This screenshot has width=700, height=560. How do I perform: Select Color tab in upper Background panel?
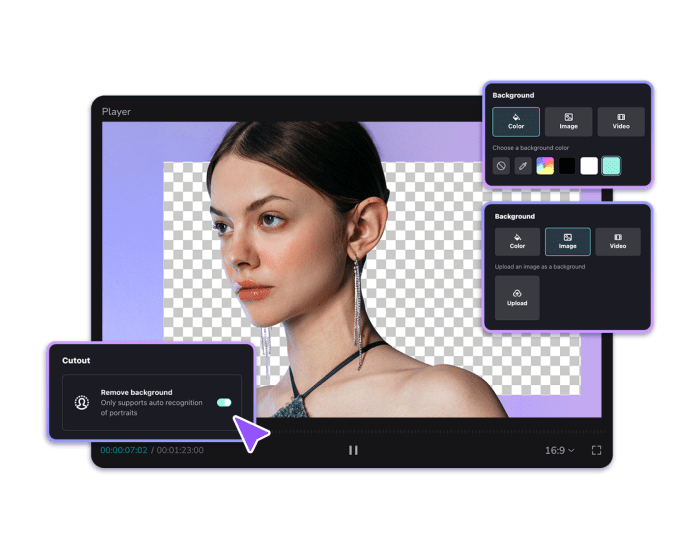(516, 121)
